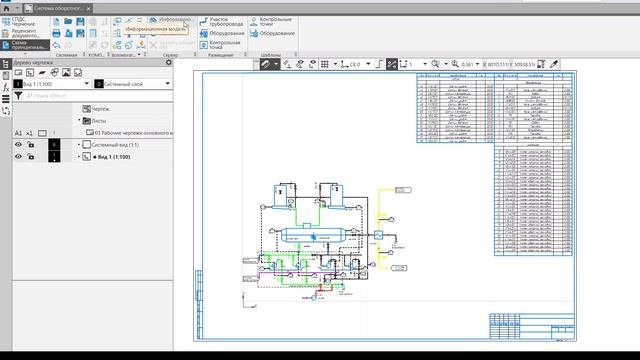Open the grid display dropdown arrow
The image size is (640, 360).
click(335, 64)
